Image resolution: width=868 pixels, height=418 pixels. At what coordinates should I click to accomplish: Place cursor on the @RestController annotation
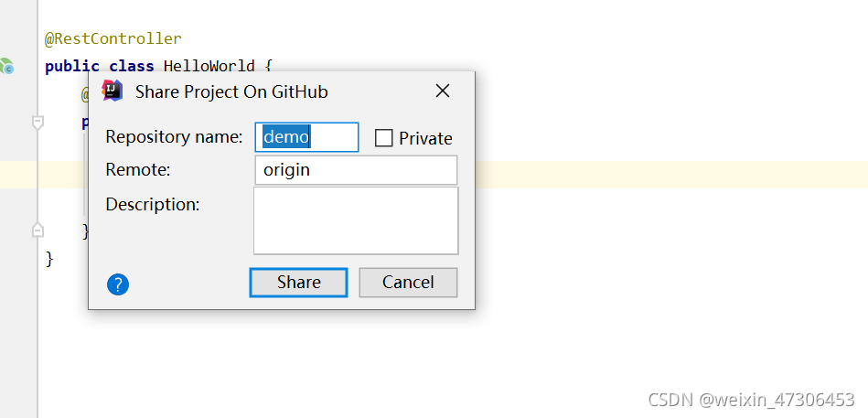point(113,39)
